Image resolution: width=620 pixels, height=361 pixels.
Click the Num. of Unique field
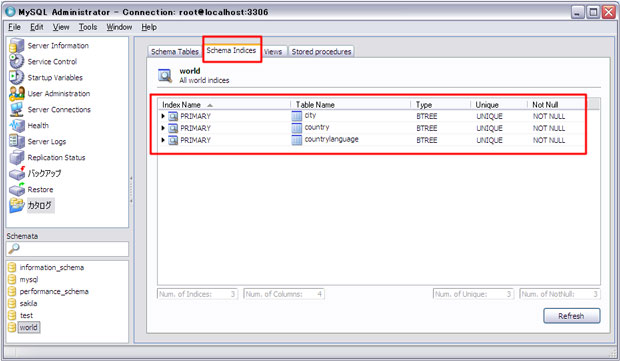click(473, 294)
